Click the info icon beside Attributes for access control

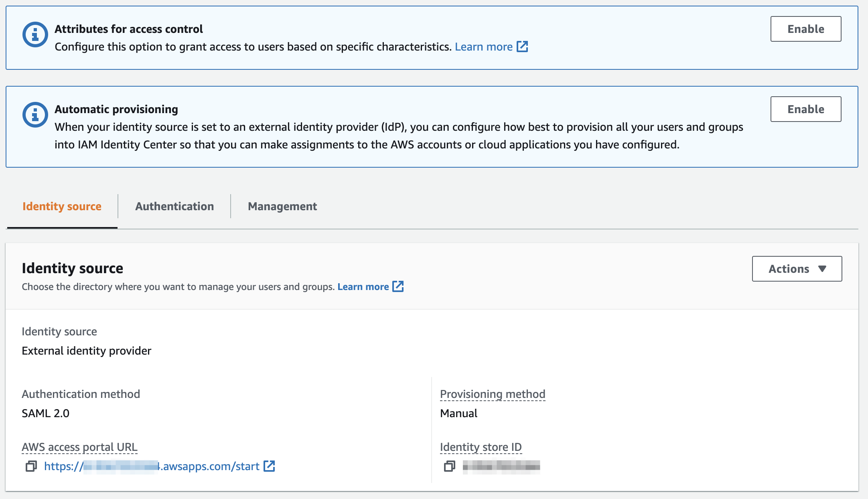pos(35,34)
